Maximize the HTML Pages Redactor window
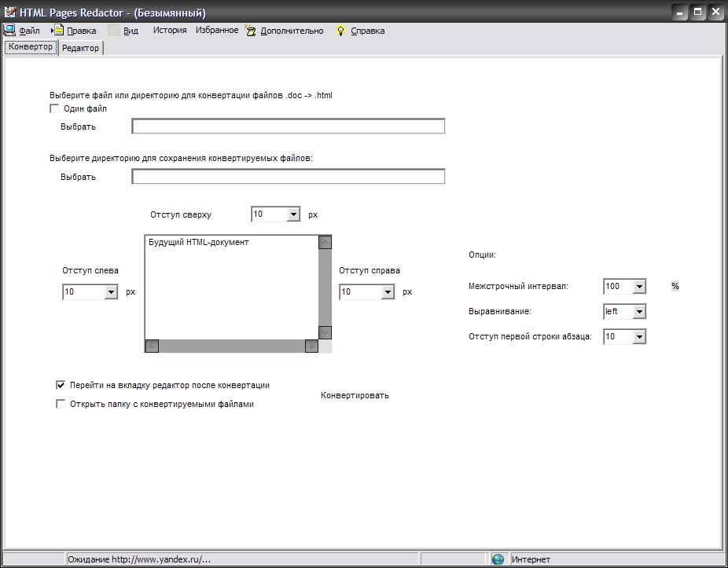Screen dimensions: 728x568 698,13
